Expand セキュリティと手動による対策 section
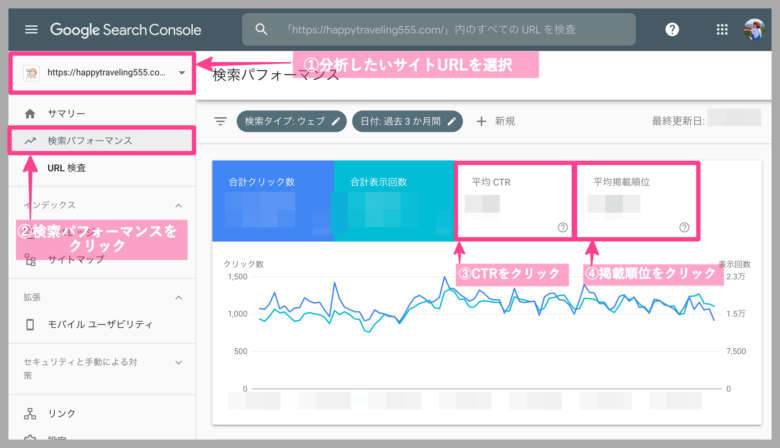Viewport: 780px width, 448px height. (x=179, y=363)
